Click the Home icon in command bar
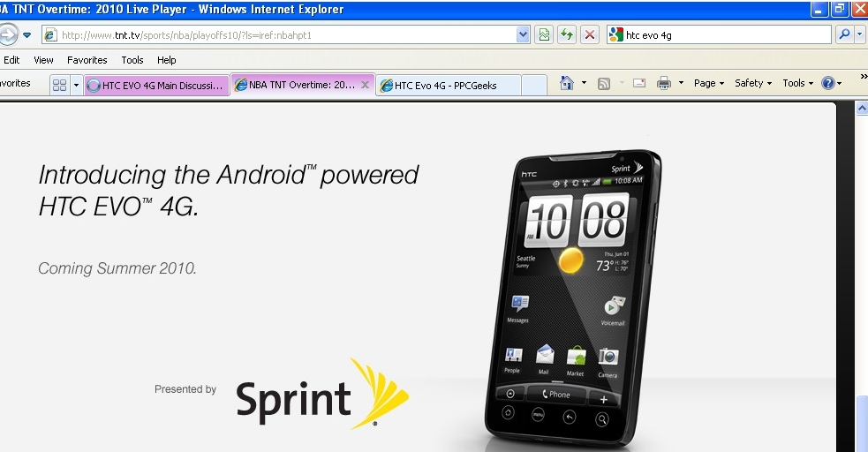Image resolution: width=868 pixels, height=452 pixels. (566, 83)
